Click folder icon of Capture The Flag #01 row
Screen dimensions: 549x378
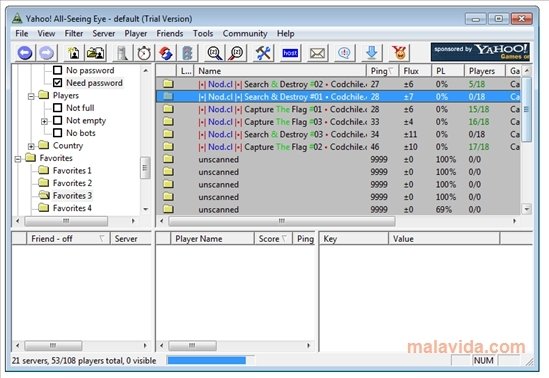pyautogui.click(x=168, y=109)
